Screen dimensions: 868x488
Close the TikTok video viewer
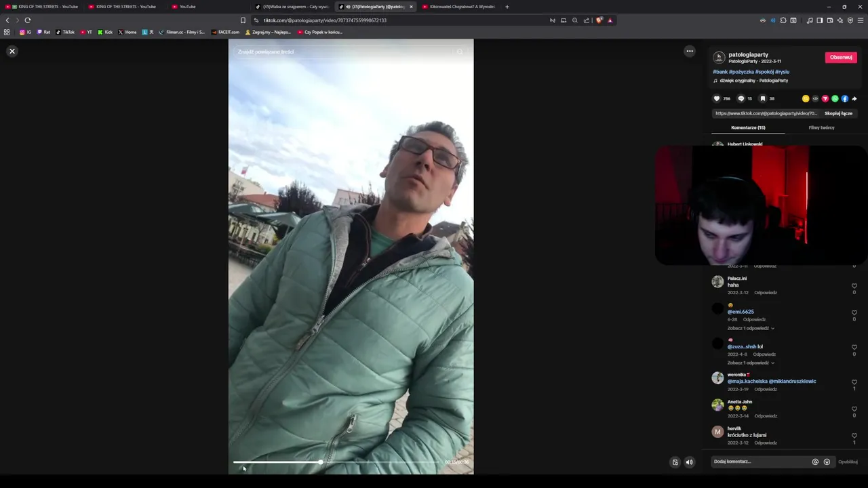click(12, 51)
